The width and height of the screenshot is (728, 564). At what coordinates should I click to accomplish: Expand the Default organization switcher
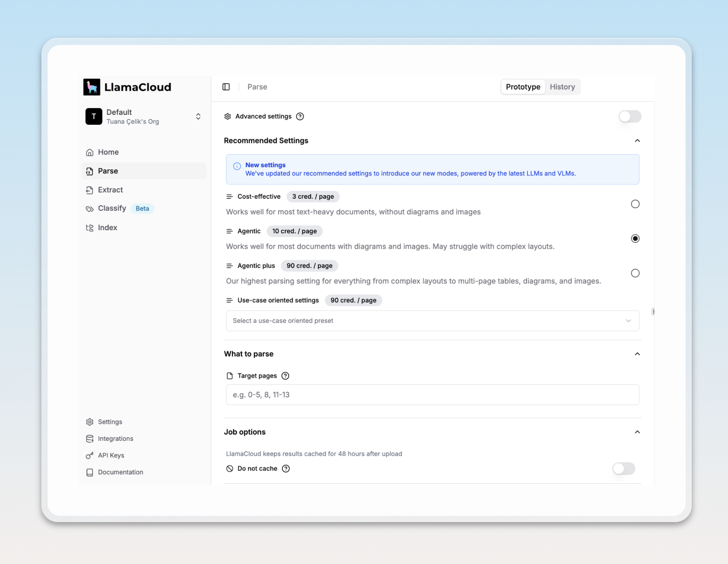click(198, 116)
